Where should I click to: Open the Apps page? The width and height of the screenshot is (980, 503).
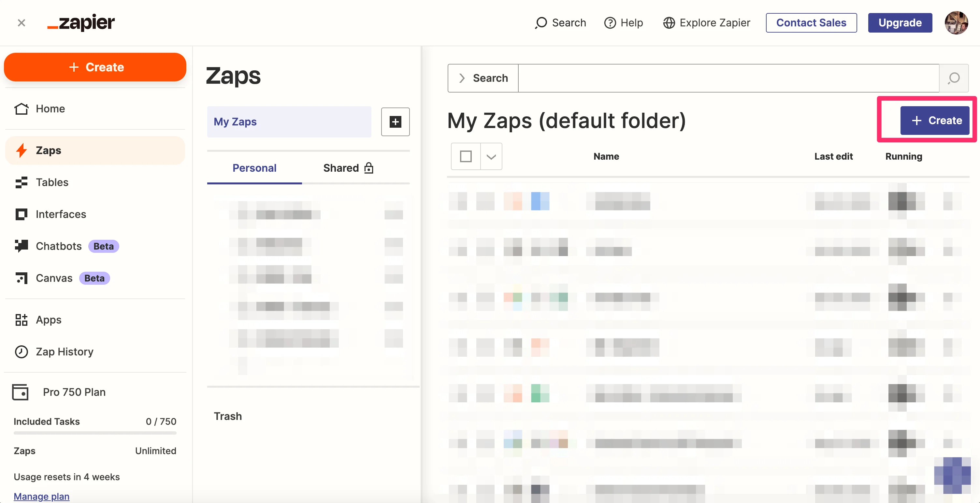pyautogui.click(x=48, y=320)
